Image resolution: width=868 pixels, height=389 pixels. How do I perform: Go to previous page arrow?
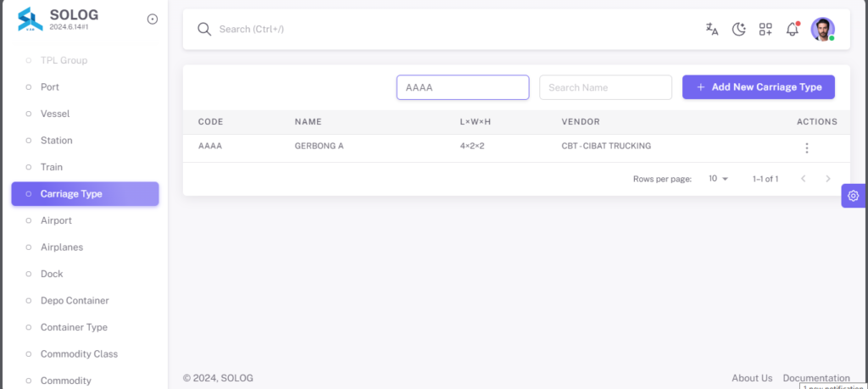pos(804,179)
